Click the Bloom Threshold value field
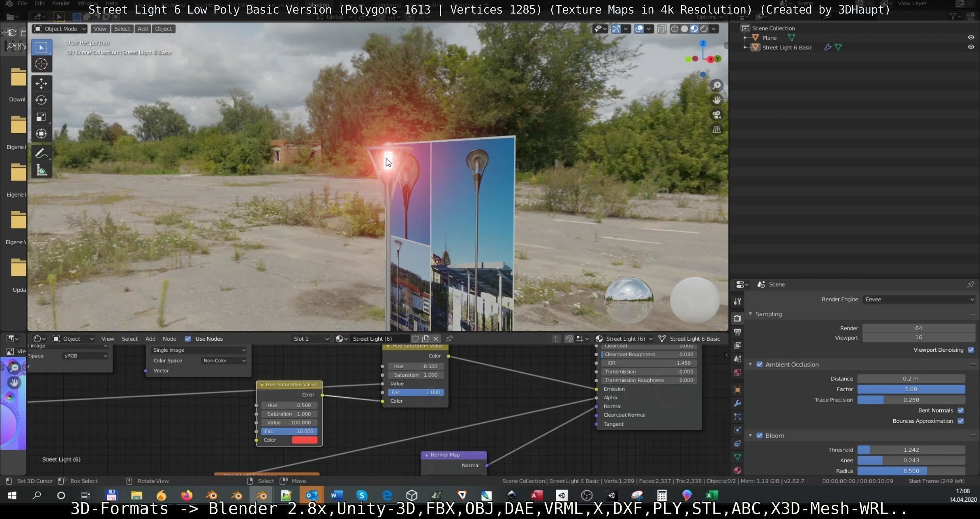This screenshot has height=519, width=980. click(x=911, y=450)
